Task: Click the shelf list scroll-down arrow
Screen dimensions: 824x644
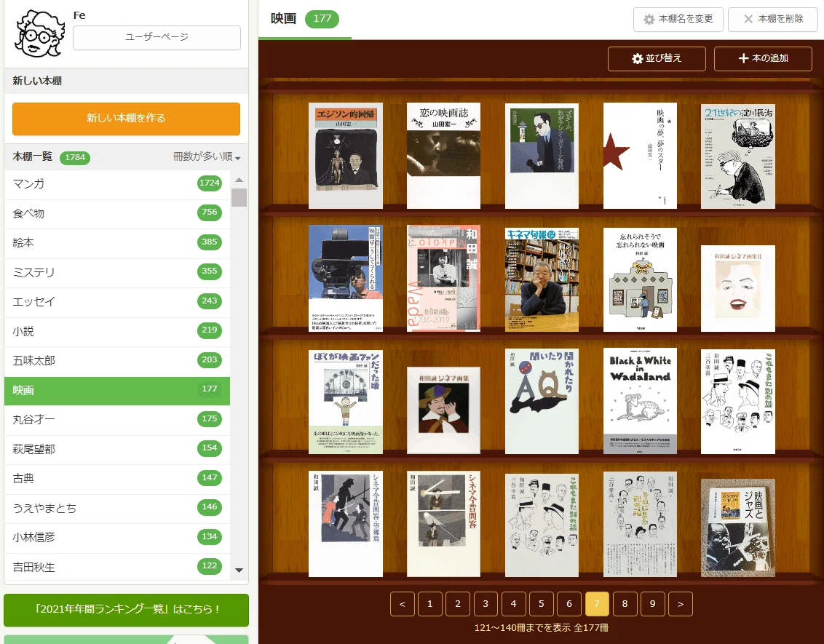Action: pos(239,570)
